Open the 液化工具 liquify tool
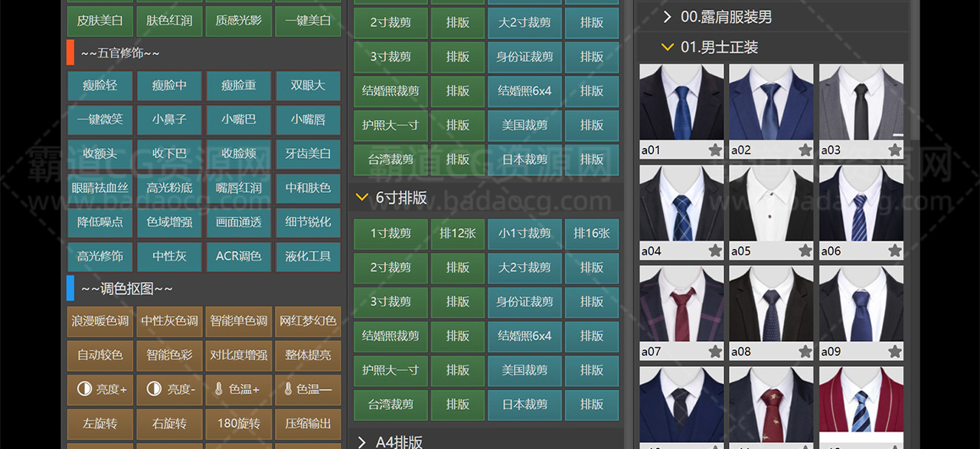Image resolution: width=980 pixels, height=449 pixels. (x=308, y=256)
